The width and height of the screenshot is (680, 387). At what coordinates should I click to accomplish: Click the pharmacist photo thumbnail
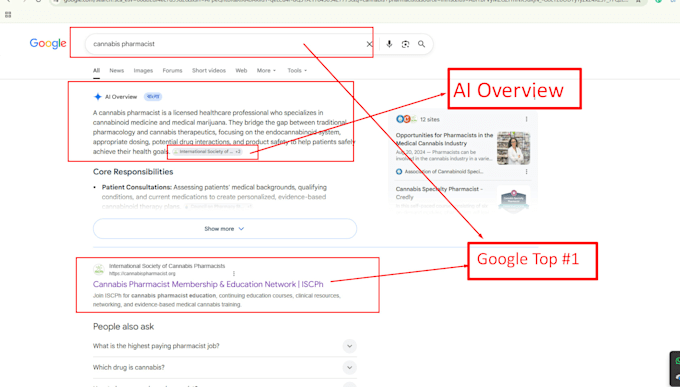tap(513, 148)
